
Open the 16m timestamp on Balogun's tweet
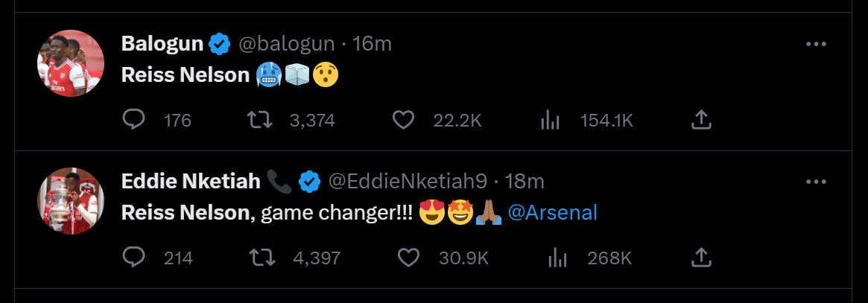373,44
